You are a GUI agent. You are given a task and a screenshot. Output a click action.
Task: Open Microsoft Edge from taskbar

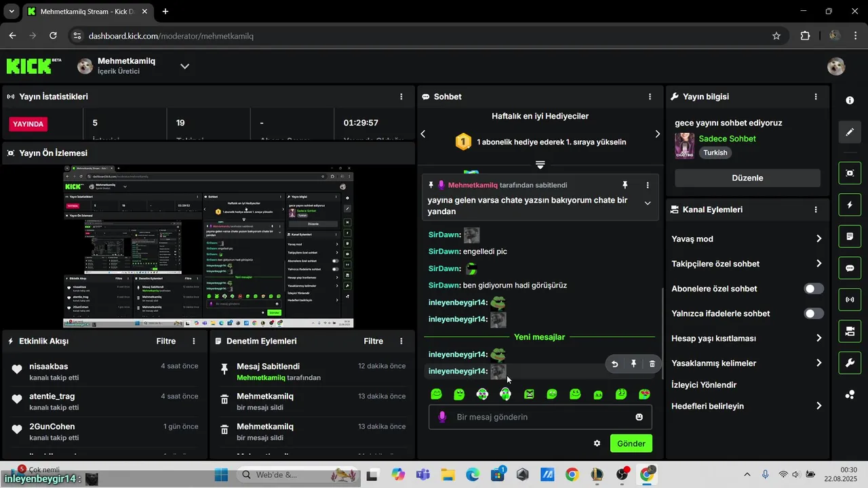pyautogui.click(x=472, y=474)
